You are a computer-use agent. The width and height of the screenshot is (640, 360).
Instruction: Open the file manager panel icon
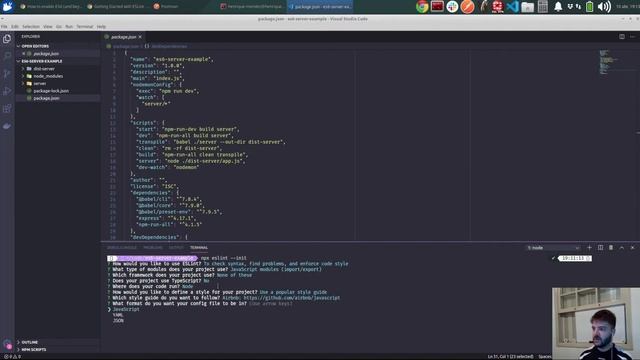point(527,7)
